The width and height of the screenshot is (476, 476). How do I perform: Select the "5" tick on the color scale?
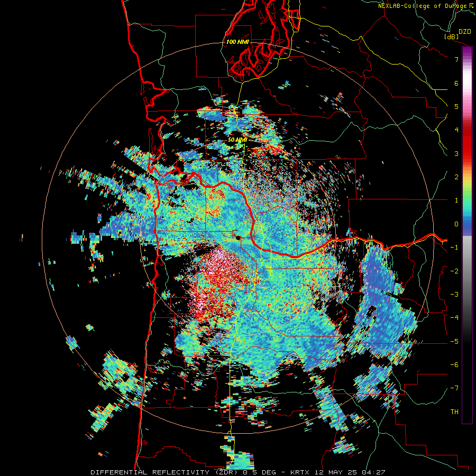coord(456,106)
